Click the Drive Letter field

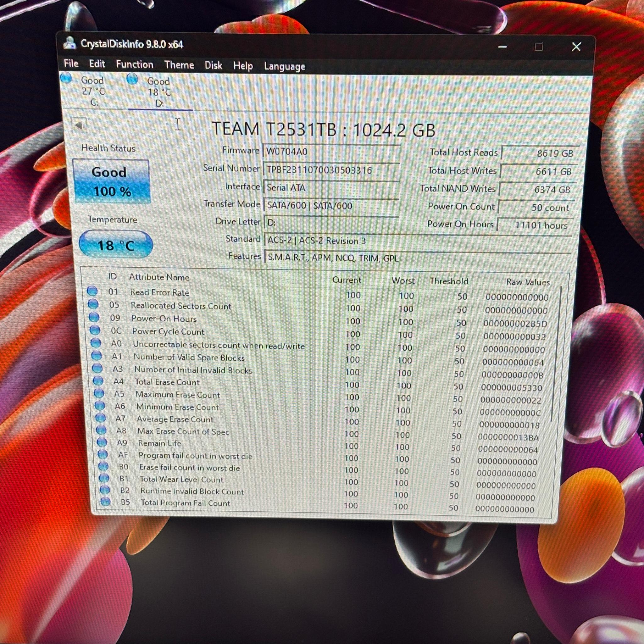point(331,223)
